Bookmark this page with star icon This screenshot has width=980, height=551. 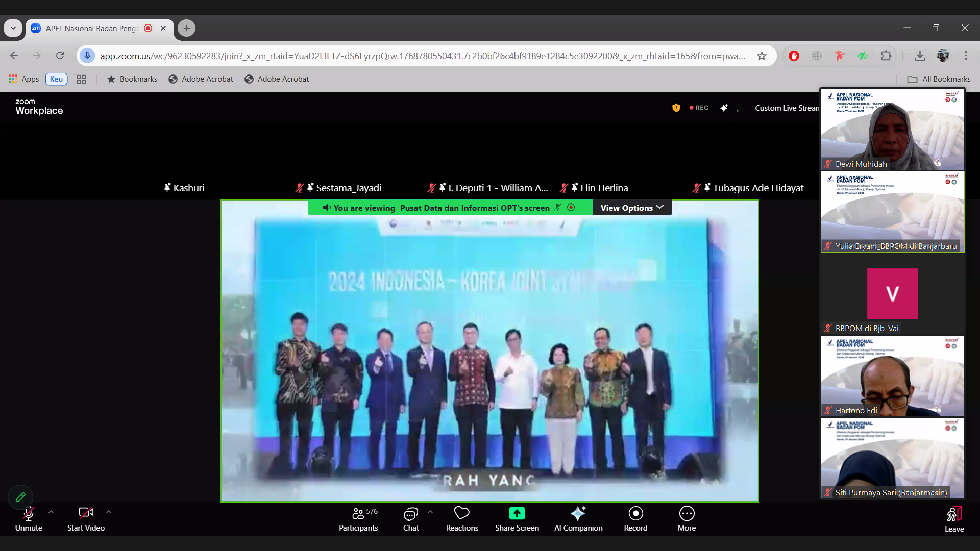762,56
